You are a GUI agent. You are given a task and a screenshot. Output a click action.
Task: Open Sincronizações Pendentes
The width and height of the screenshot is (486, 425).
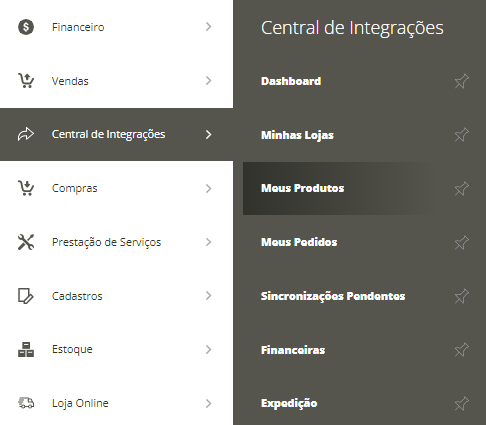point(333,296)
